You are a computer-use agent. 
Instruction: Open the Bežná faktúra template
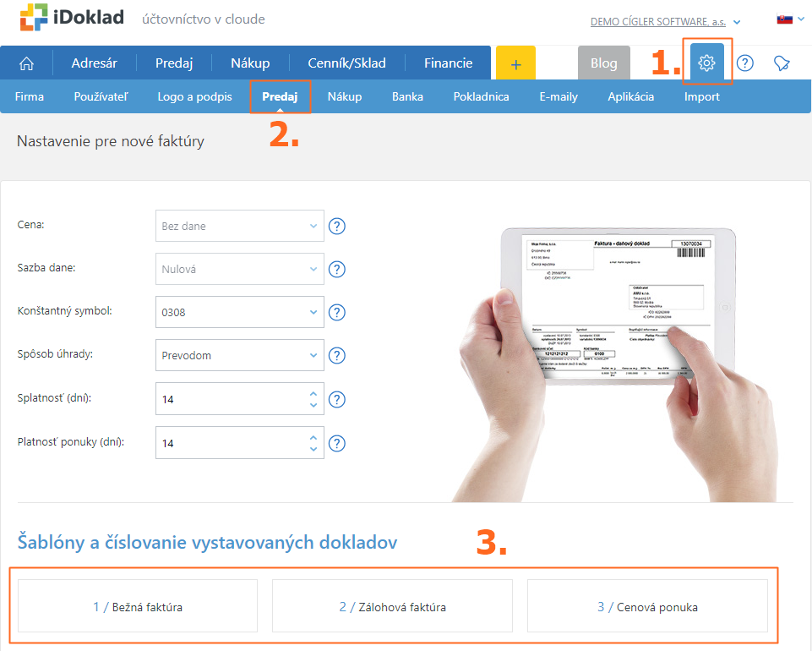click(x=138, y=606)
